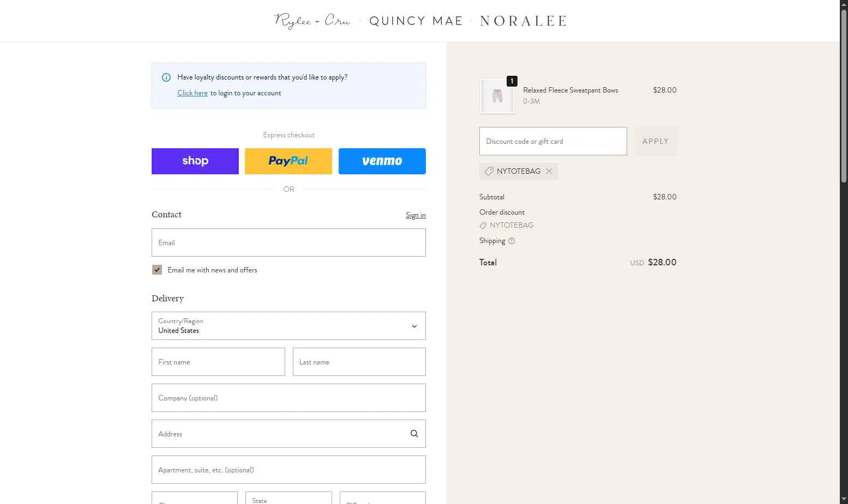This screenshot has width=848, height=504.
Task: Click the APPLY discount button
Action: click(655, 141)
